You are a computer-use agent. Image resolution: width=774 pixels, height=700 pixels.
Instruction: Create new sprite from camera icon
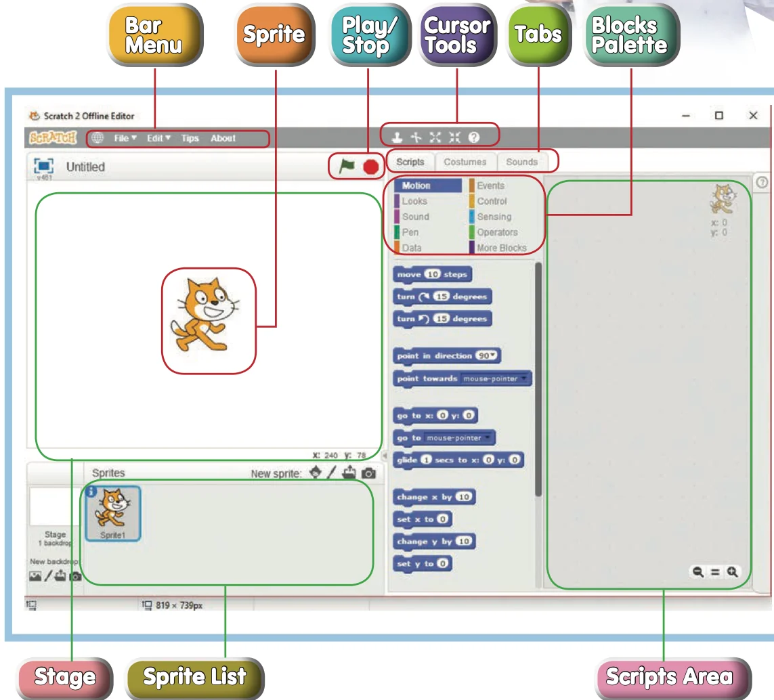[x=368, y=473]
